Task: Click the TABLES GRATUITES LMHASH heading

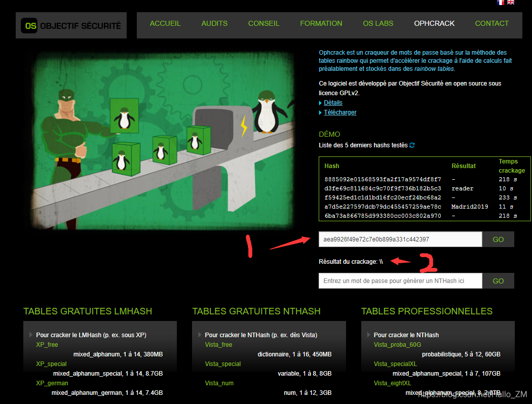Action: click(x=88, y=311)
